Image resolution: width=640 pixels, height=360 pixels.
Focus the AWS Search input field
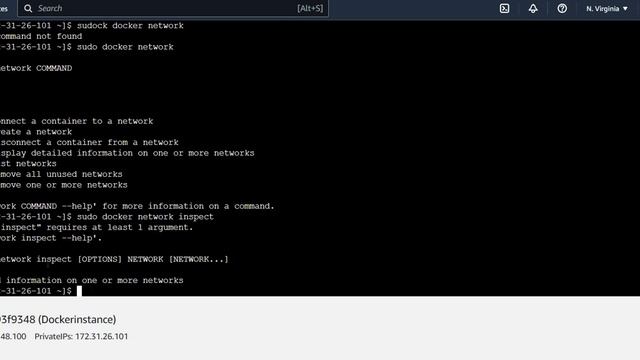(x=173, y=8)
